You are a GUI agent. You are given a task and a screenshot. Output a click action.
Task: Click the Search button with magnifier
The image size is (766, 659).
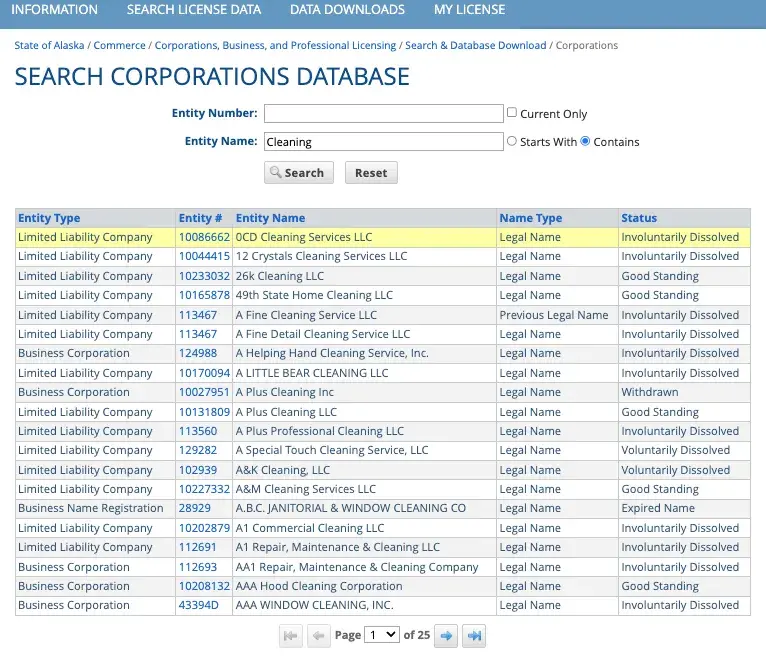pyautogui.click(x=298, y=173)
